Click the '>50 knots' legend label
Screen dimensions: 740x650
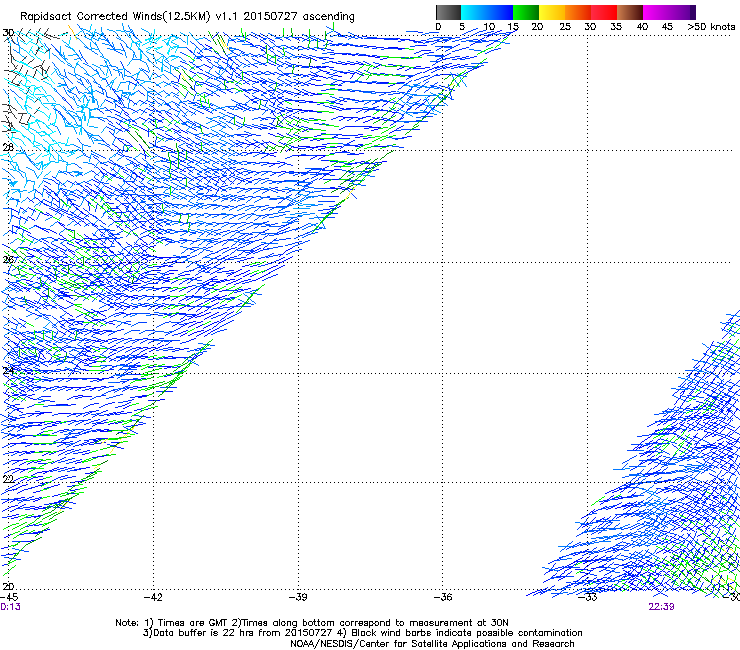[x=711, y=27]
